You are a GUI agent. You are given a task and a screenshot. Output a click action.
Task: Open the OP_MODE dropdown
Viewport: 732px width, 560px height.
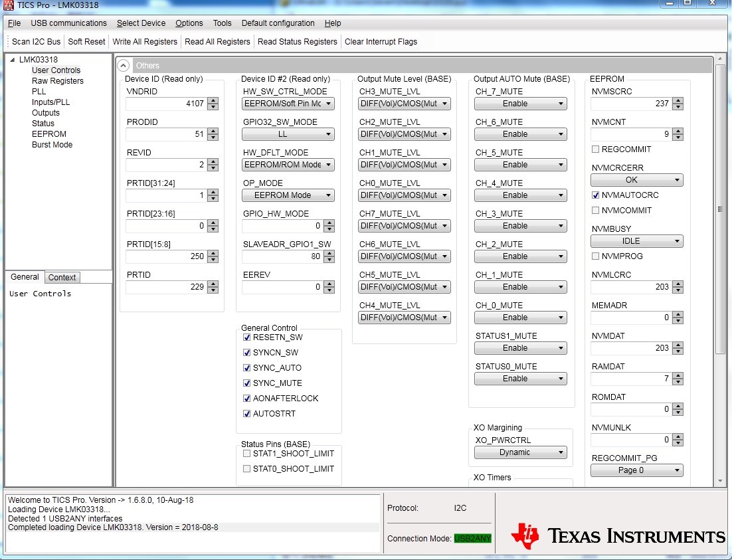tap(288, 195)
